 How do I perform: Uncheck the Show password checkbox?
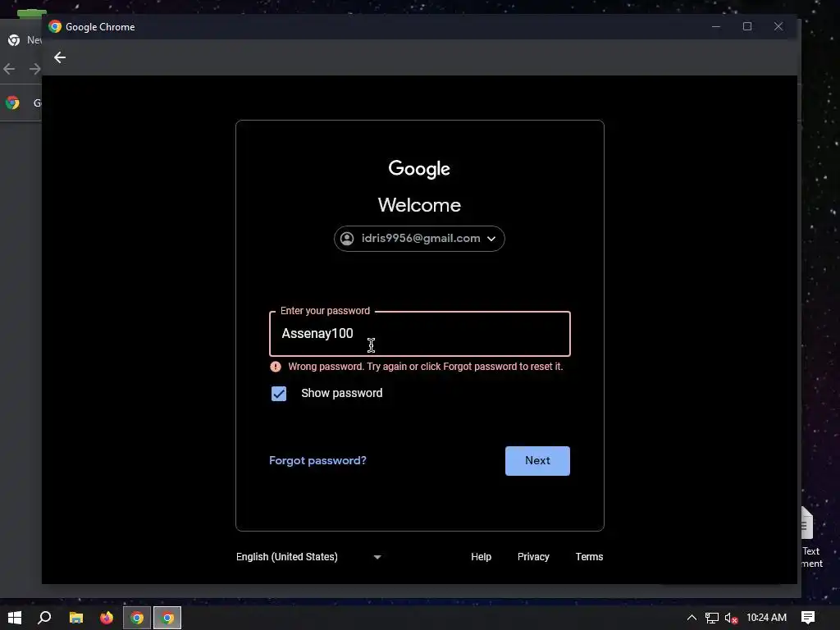[279, 394]
